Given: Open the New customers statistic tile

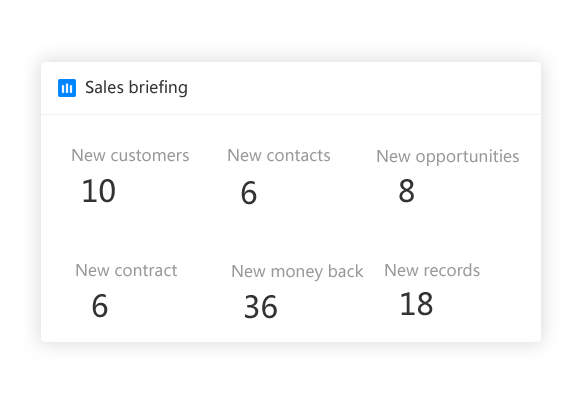Looking at the screenshot, I should (x=130, y=176).
